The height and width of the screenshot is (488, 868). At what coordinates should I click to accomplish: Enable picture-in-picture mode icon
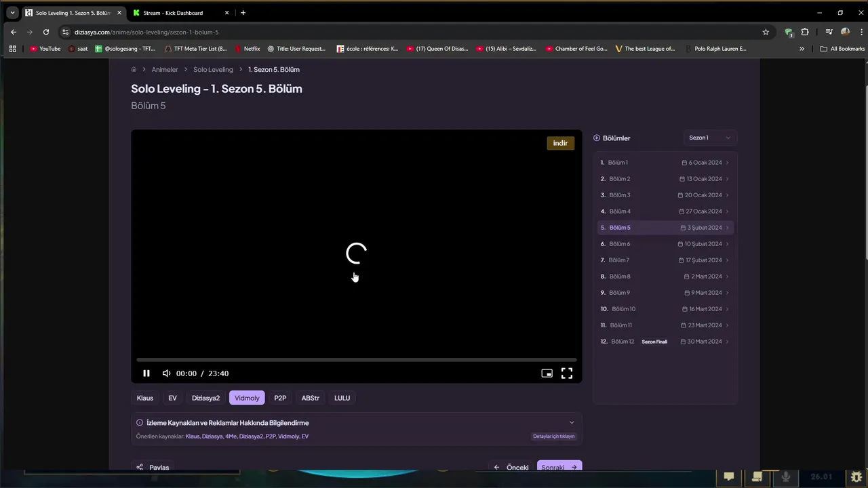coord(547,373)
